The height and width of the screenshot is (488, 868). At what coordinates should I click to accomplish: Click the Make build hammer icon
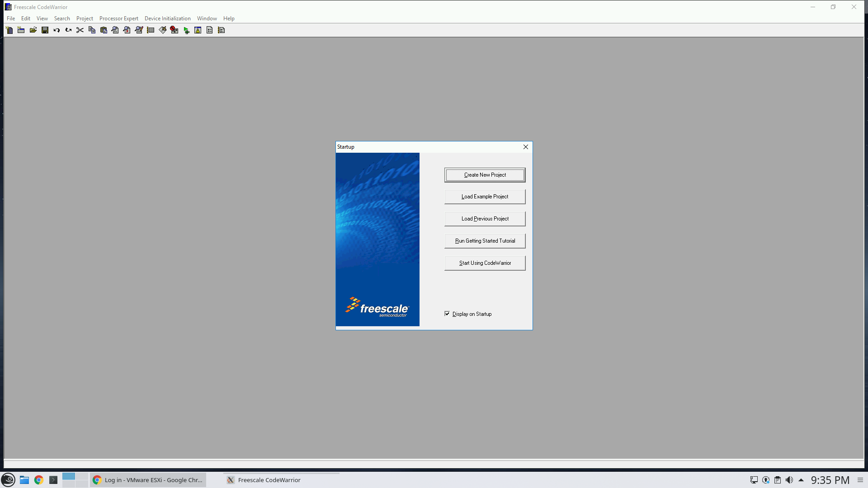pos(162,30)
